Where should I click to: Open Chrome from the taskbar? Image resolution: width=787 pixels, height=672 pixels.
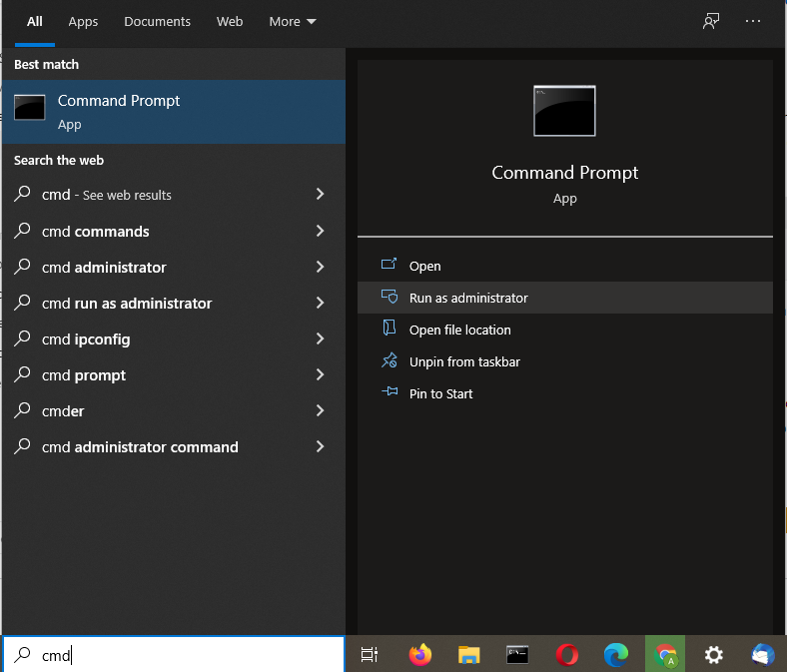(x=665, y=654)
